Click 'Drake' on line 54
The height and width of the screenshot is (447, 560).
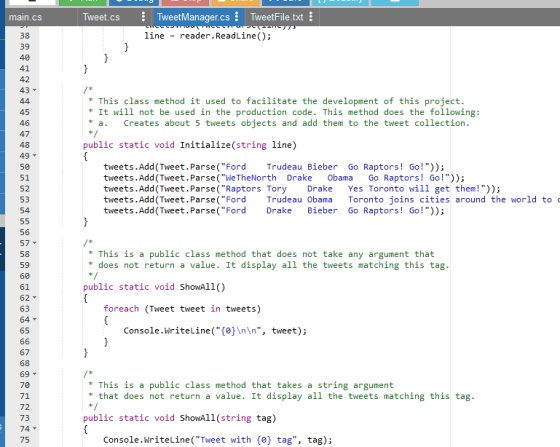click(279, 211)
